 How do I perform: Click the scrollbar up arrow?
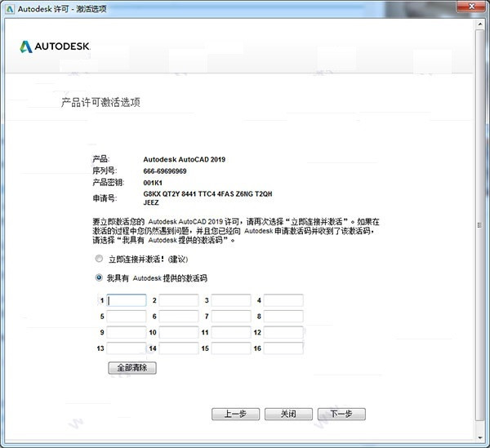[x=480, y=24]
